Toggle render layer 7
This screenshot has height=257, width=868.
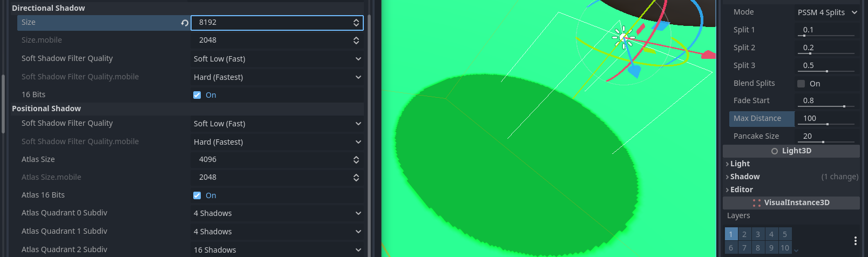tap(744, 248)
